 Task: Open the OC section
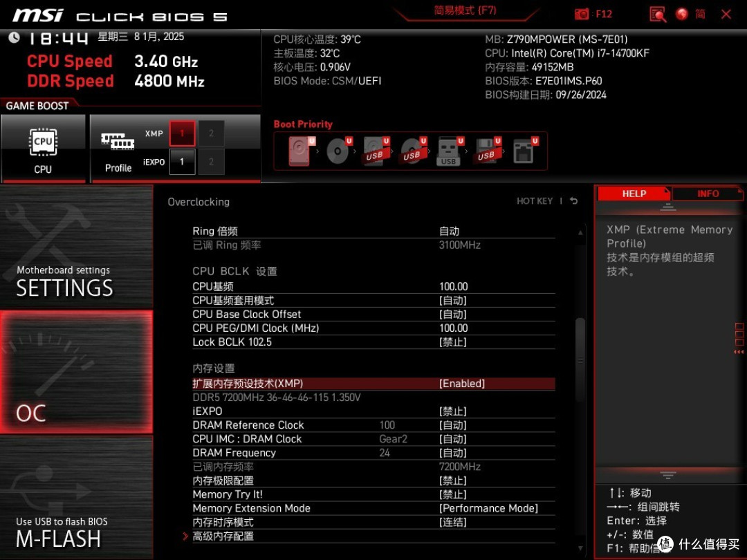click(x=76, y=372)
